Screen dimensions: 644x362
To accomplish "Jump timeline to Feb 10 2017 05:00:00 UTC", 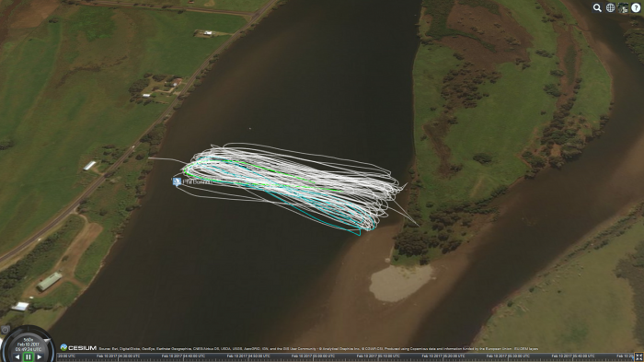I will (x=314, y=356).
